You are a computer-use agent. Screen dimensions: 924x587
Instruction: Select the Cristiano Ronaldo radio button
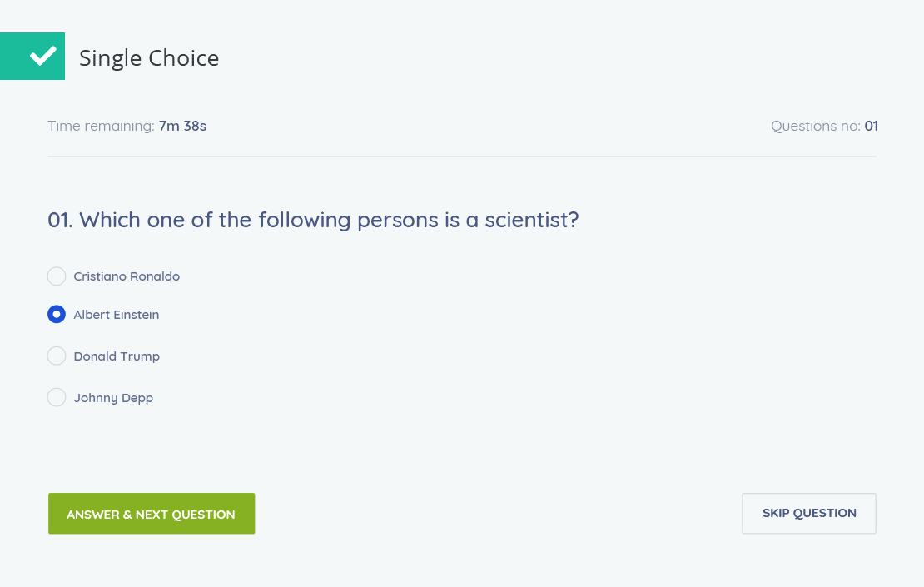click(57, 276)
